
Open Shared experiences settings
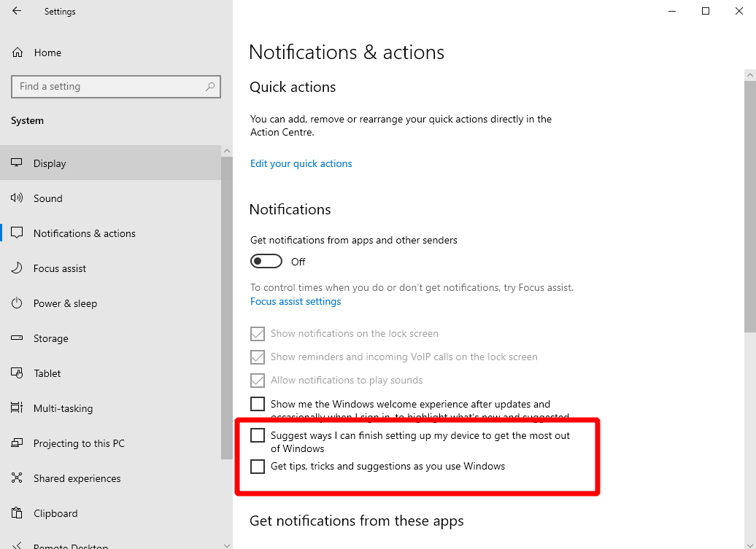tap(110, 478)
